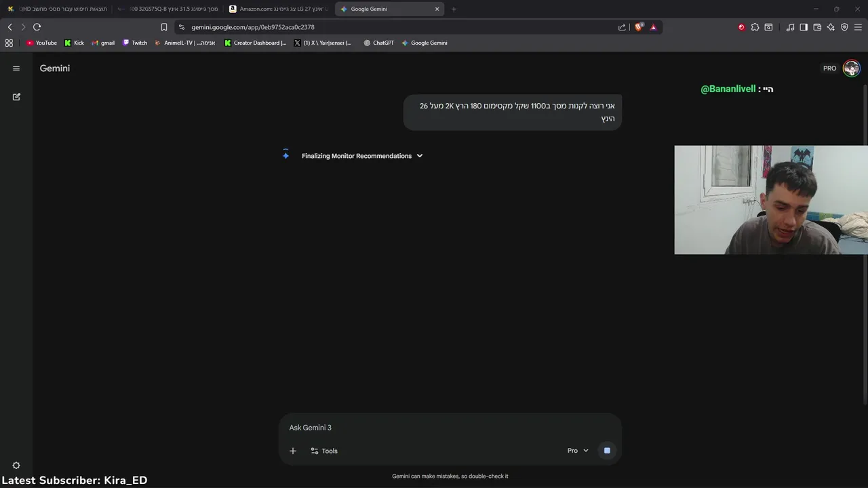This screenshot has width=868, height=488.
Task: Open the Tools option in prompt box
Action: click(x=324, y=451)
